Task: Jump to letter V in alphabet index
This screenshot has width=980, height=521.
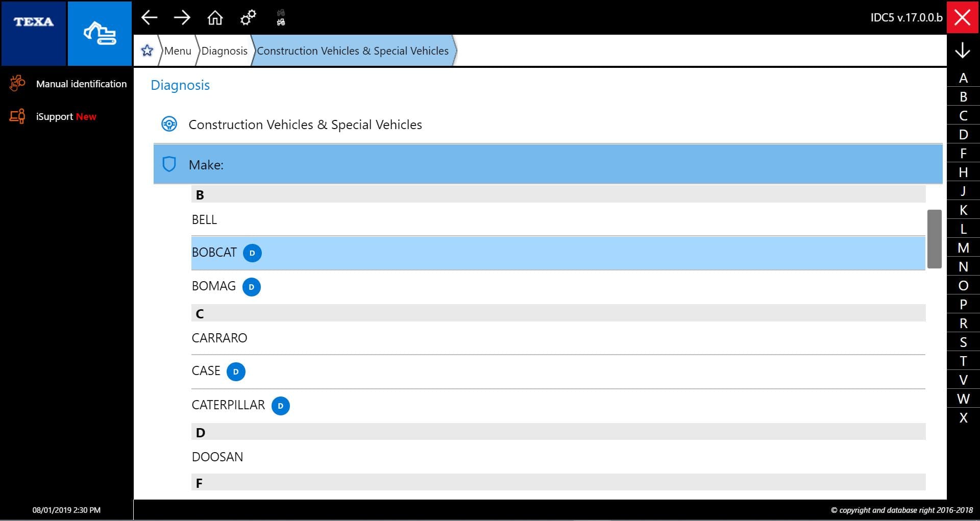Action: pyautogui.click(x=963, y=380)
